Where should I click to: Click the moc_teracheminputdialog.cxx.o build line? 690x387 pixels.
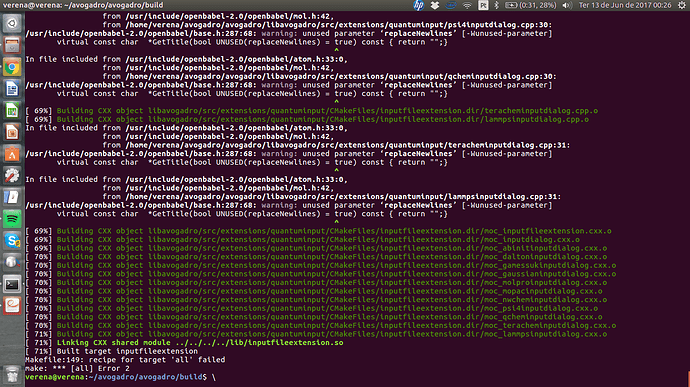point(320,325)
